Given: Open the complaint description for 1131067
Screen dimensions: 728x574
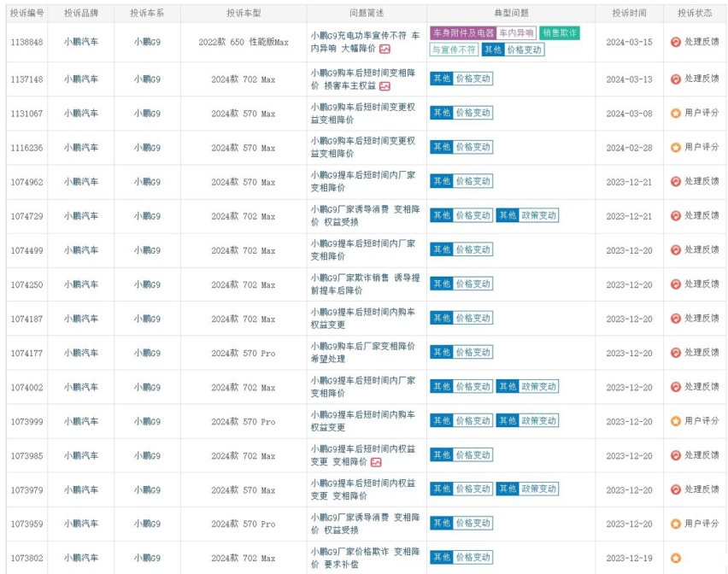Looking at the screenshot, I should [x=363, y=114].
